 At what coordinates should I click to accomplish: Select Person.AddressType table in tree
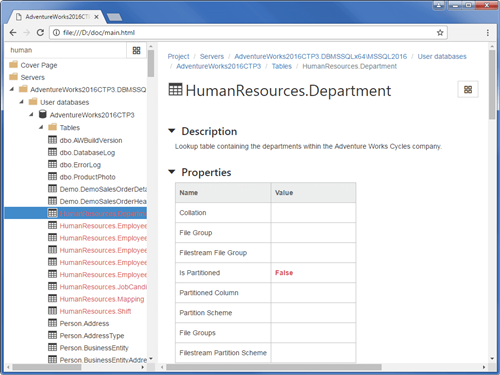(x=92, y=335)
